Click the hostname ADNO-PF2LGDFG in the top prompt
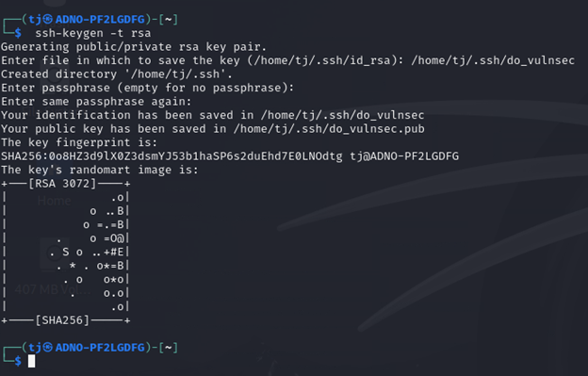588x376 pixels. [100, 19]
